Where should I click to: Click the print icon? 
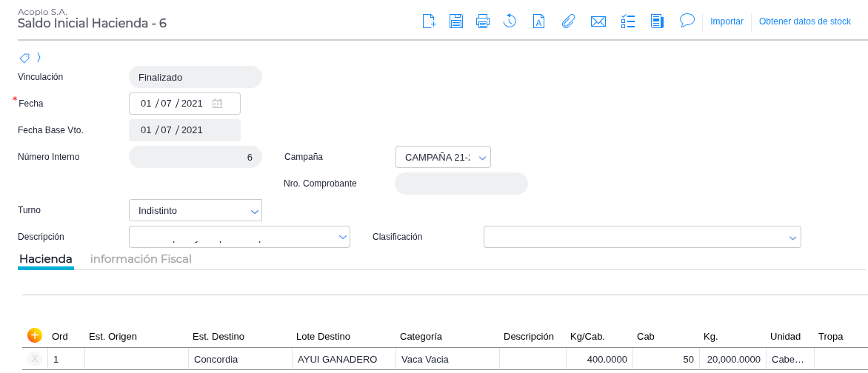pos(483,21)
